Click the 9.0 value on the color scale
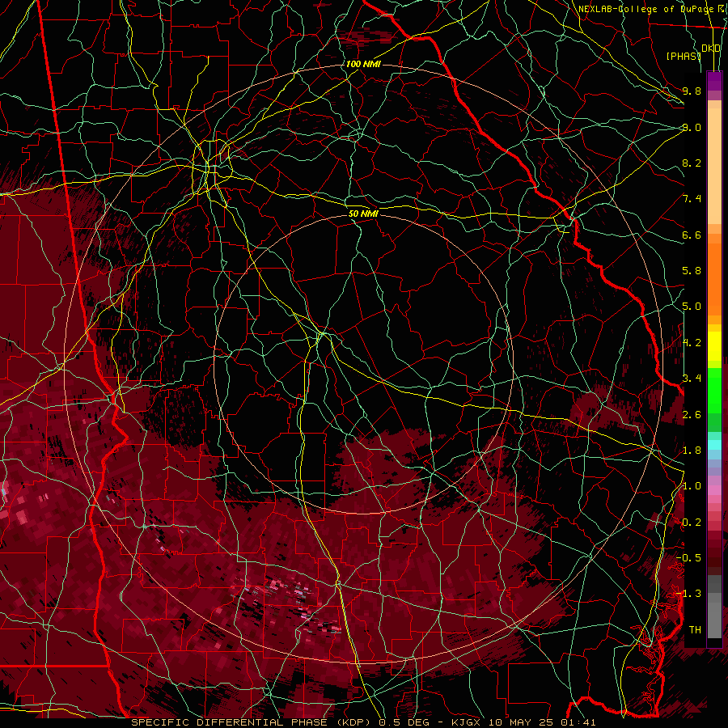The height and width of the screenshot is (728, 728). (692, 127)
